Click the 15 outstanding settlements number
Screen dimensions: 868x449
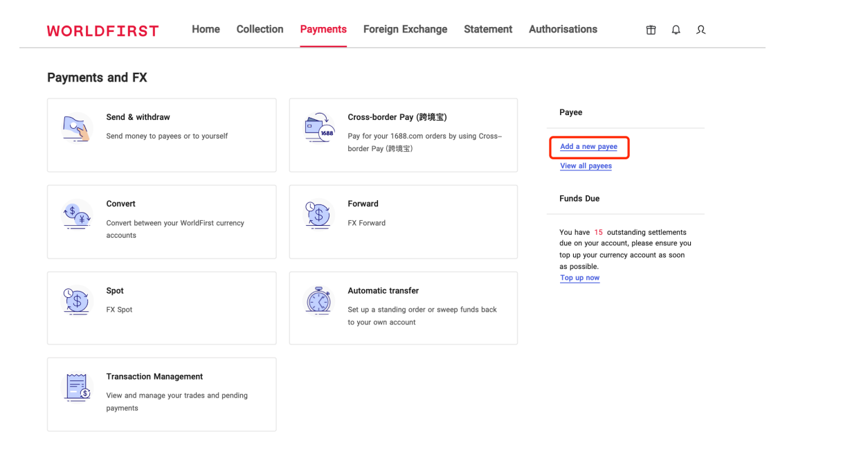pyautogui.click(x=598, y=232)
